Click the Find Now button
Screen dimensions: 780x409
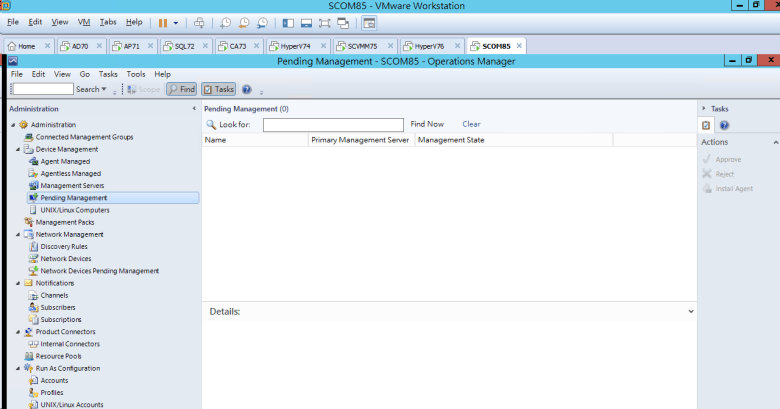(427, 124)
